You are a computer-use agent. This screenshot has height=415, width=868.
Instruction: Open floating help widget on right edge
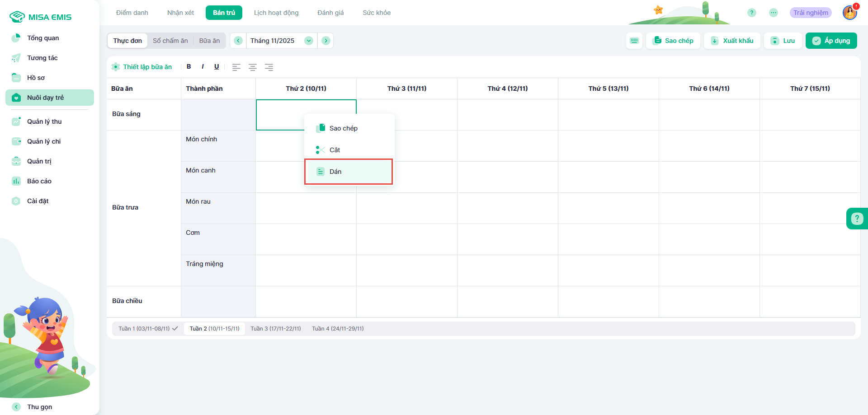pyautogui.click(x=857, y=219)
